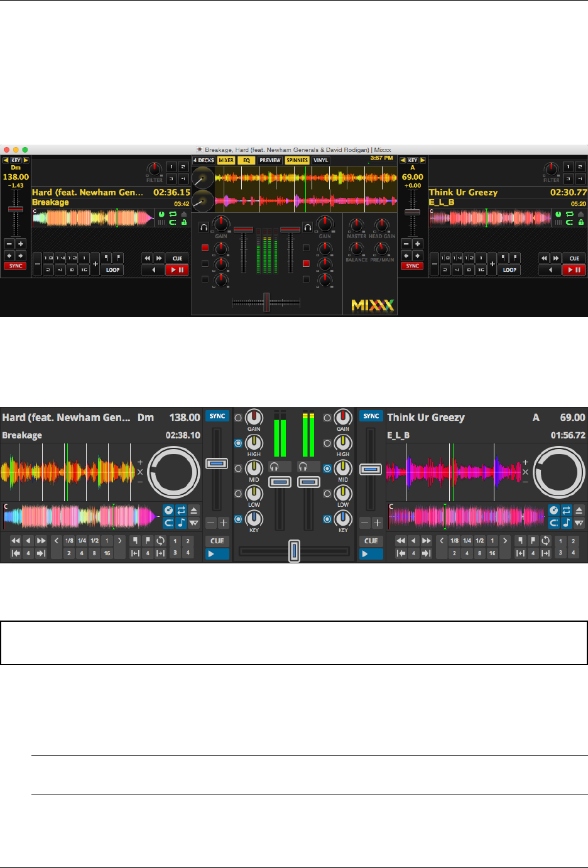Click reverse arrow beside play on upper left deck

(x=153, y=270)
